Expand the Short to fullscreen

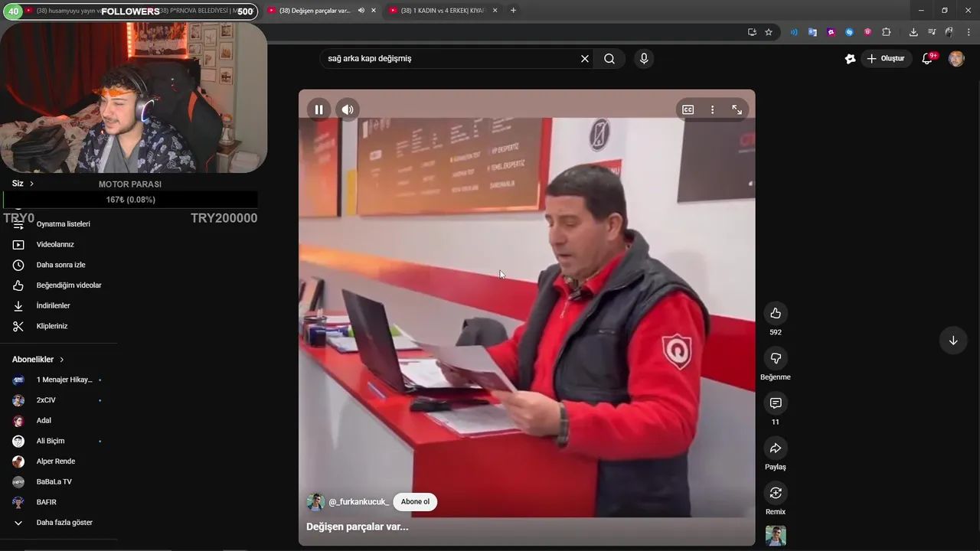pos(737,109)
